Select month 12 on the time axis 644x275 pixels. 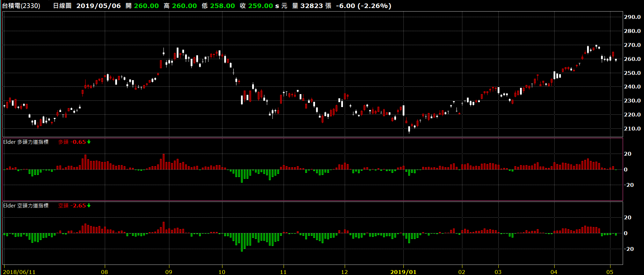(344, 272)
